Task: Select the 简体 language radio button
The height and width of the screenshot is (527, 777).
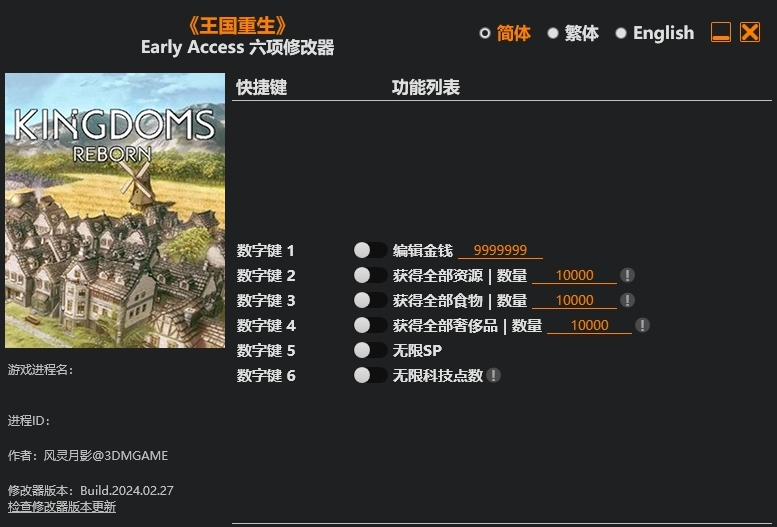Action: click(x=485, y=33)
